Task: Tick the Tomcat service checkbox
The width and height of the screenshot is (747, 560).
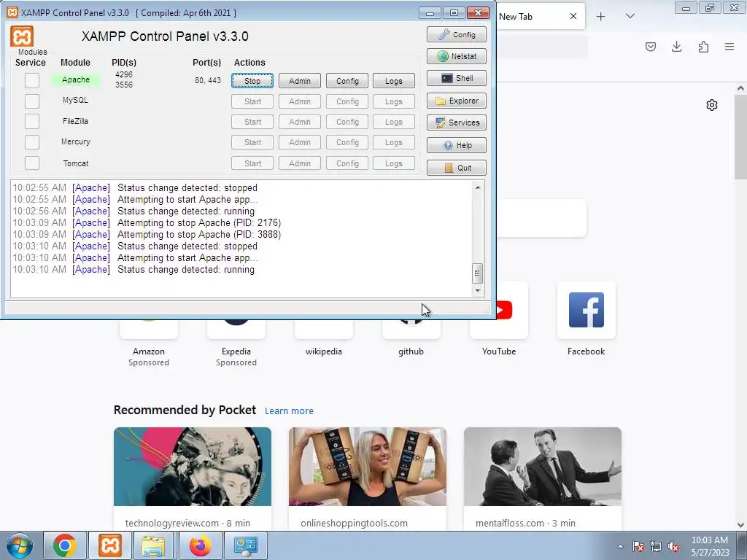Action: click(32, 163)
